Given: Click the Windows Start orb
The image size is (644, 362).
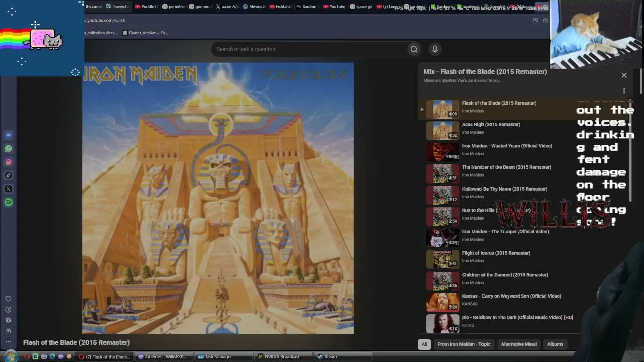Looking at the screenshot, I should point(10,357).
